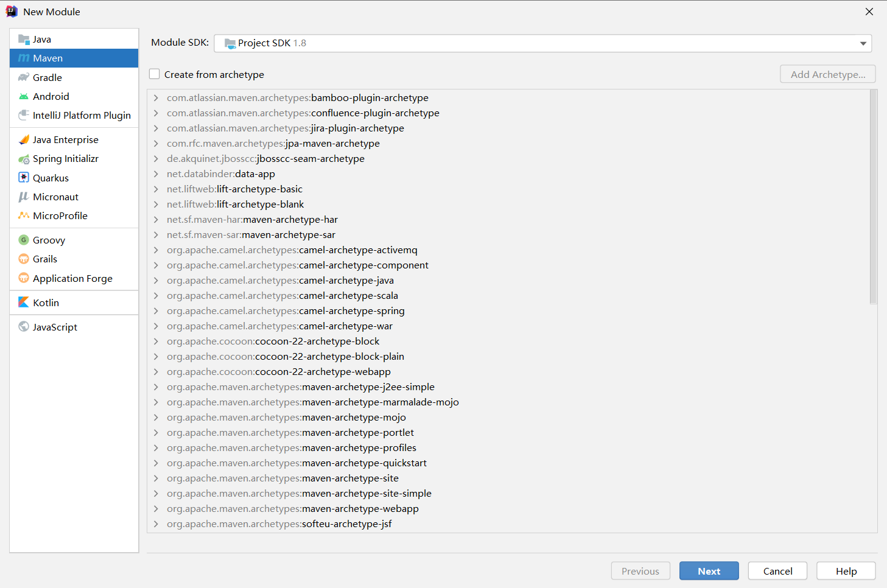Screen dimensions: 887x588
Task: Click the Application Forge icon
Action: (x=24, y=278)
